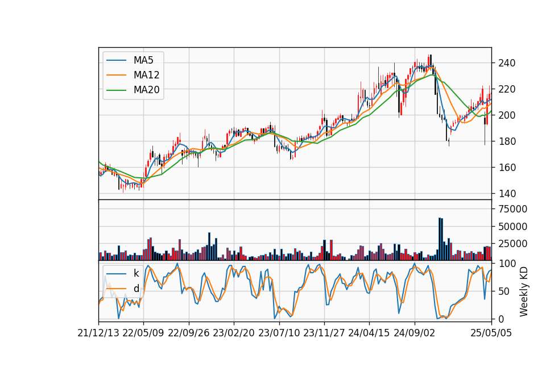546x392 pixels.
Task: Click the d legend label in KD panel
Action: 136,289
